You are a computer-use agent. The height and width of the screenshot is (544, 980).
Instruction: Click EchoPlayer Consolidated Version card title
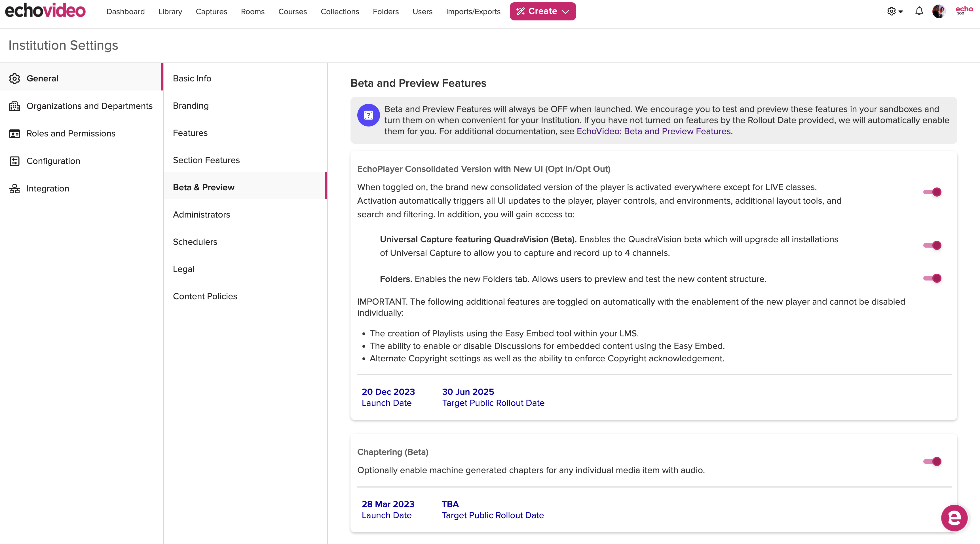point(483,169)
